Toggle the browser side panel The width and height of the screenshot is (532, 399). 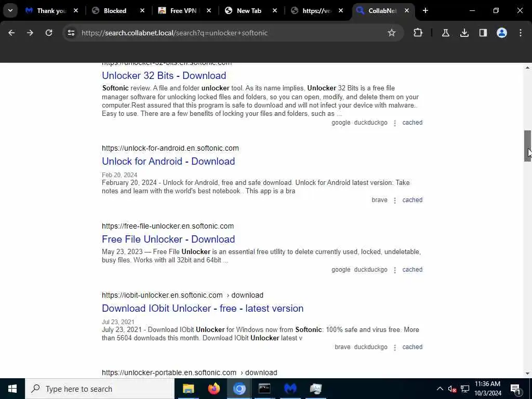pyautogui.click(x=483, y=33)
